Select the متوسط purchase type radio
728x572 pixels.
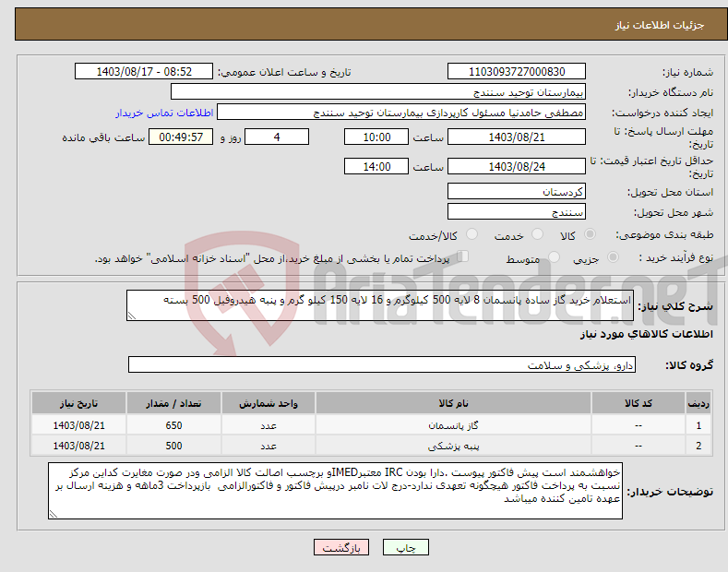tap(554, 256)
